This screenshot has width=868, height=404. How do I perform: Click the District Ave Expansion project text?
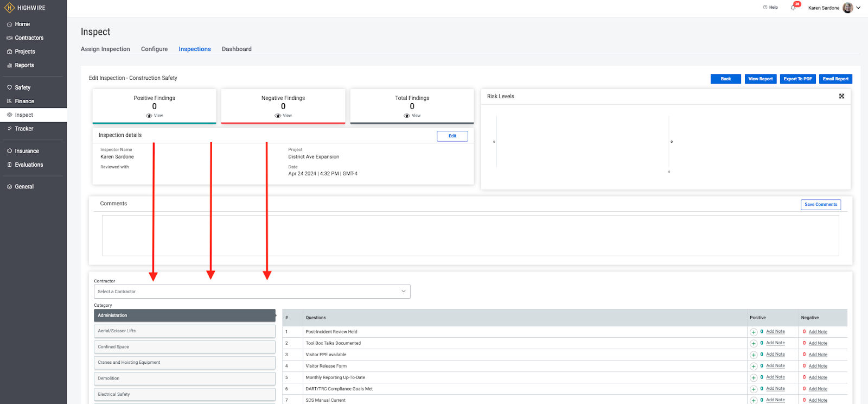coord(314,157)
